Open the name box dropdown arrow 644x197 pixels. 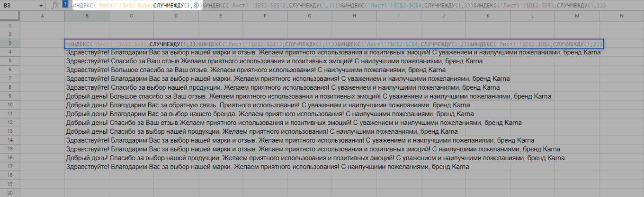(x=41, y=6)
